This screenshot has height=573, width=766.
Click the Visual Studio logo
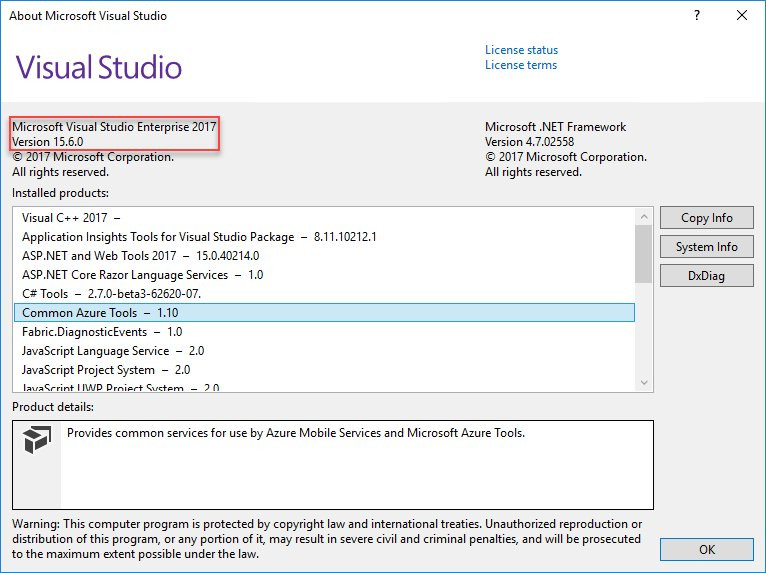click(x=99, y=67)
